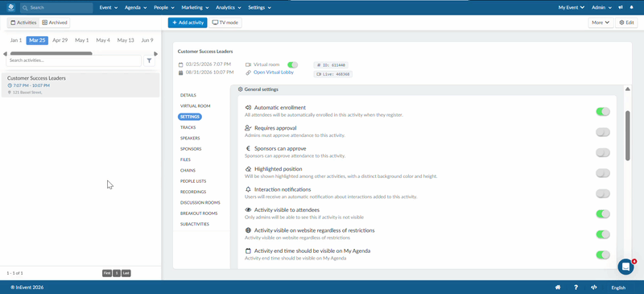
Task: Click the Highlighted position icon
Action: coord(248,169)
